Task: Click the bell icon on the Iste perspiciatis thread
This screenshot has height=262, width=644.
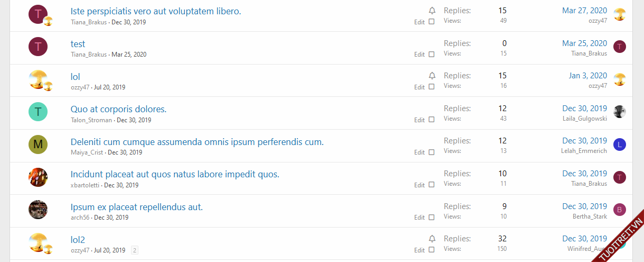Action: click(432, 11)
